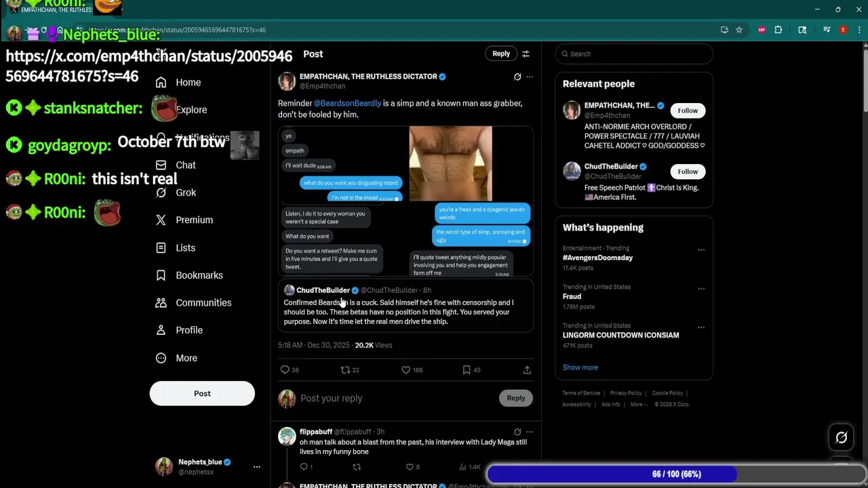Open Chrome three-dot menu
The height and width of the screenshot is (488, 868).
click(x=858, y=30)
